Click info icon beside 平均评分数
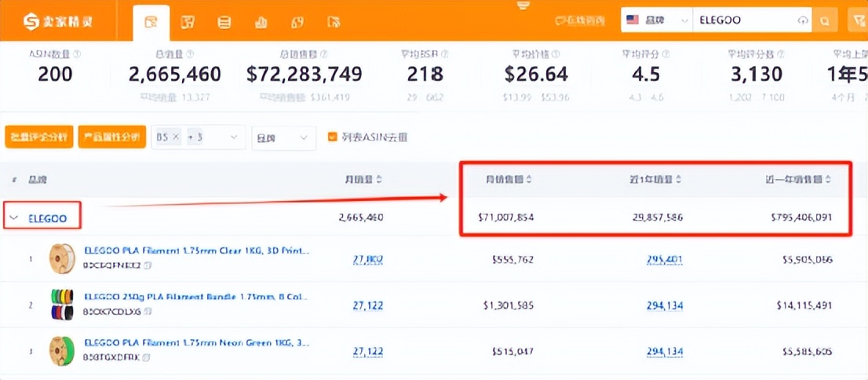 [x=781, y=54]
